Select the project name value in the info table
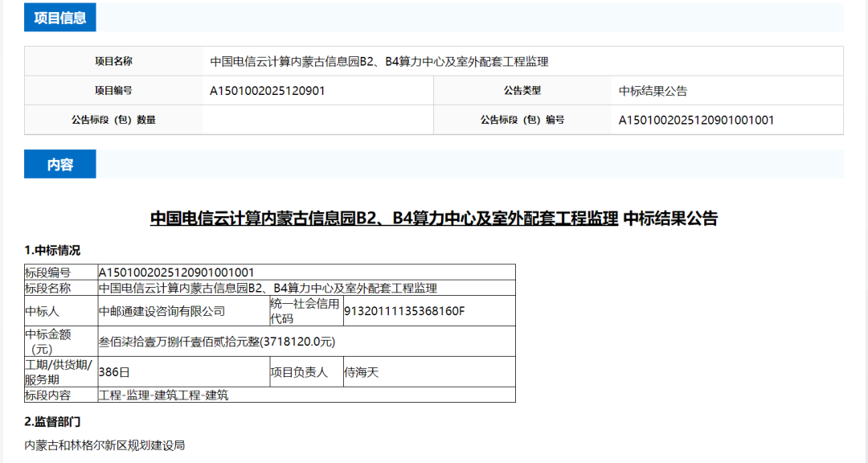 pos(379,61)
